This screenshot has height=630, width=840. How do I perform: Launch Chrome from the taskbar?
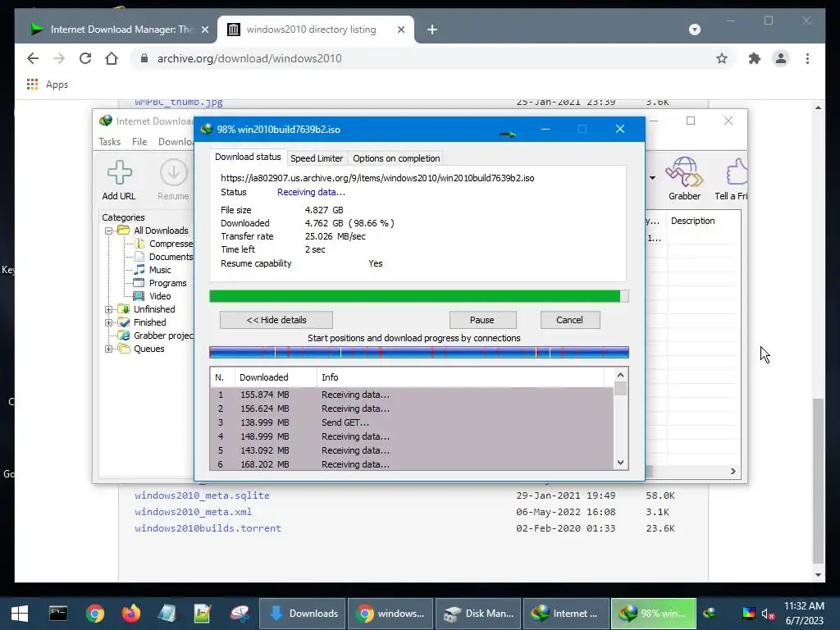click(x=95, y=614)
